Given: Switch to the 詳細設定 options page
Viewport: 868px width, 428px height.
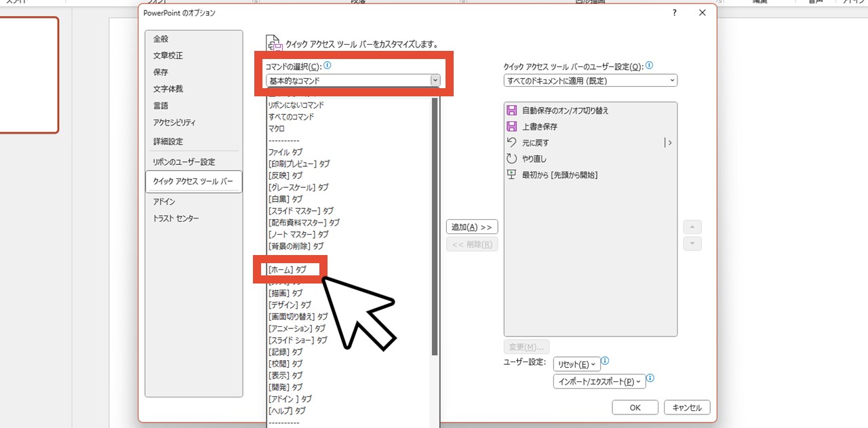Looking at the screenshot, I should (168, 142).
